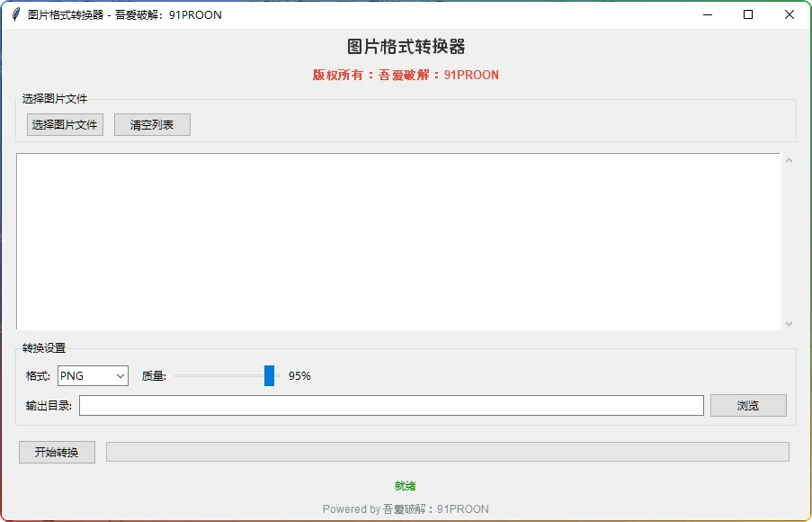The height and width of the screenshot is (522, 812).
Task: Click the file list scrollbar down arrow
Action: 789,323
